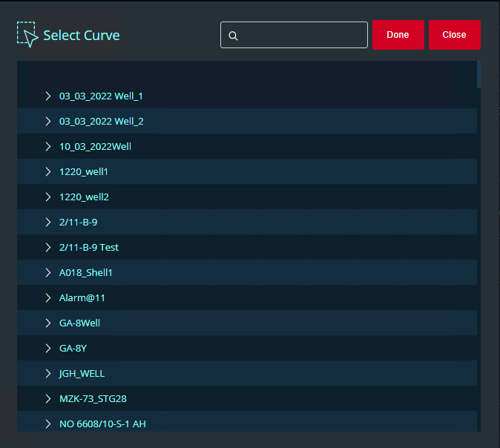Click the Select Curve cursor icon

(27, 35)
